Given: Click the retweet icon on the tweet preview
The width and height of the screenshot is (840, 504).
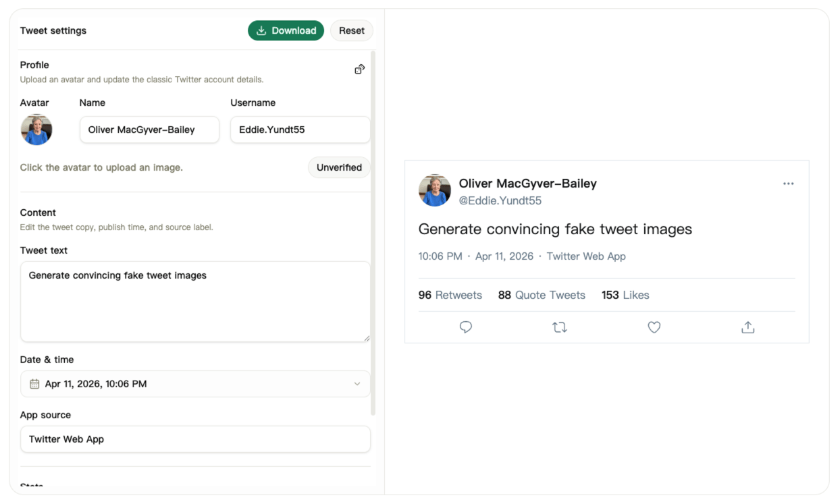Looking at the screenshot, I should pyautogui.click(x=560, y=327).
